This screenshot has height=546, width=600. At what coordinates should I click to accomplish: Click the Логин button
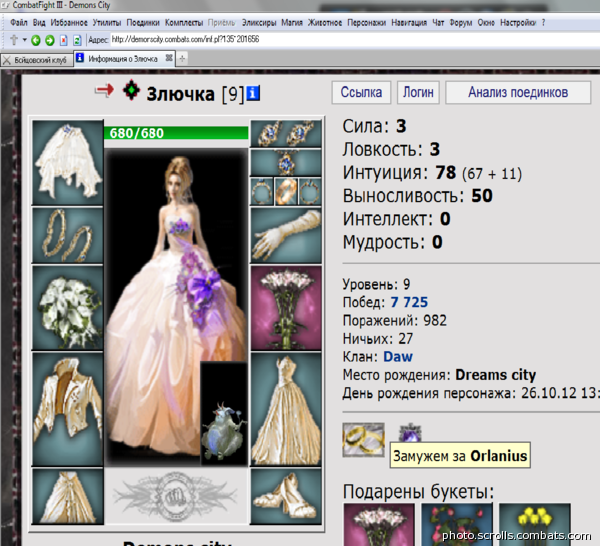[418, 92]
